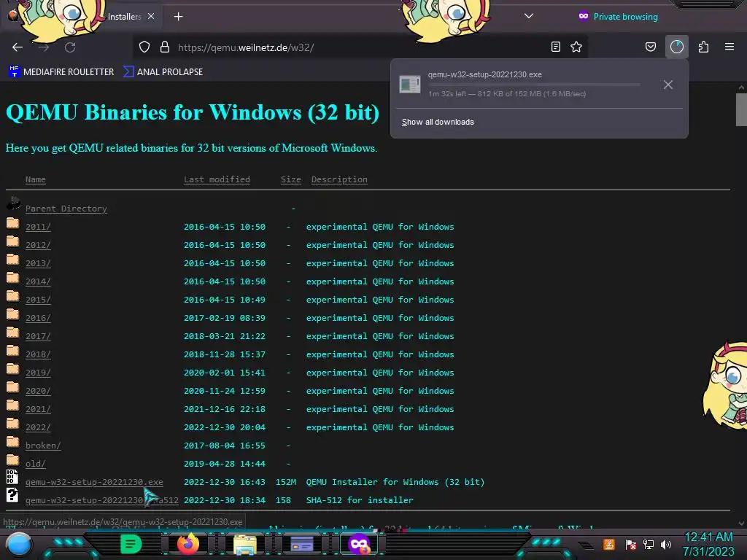Click Show all downloads
The image size is (747, 560).
438,122
